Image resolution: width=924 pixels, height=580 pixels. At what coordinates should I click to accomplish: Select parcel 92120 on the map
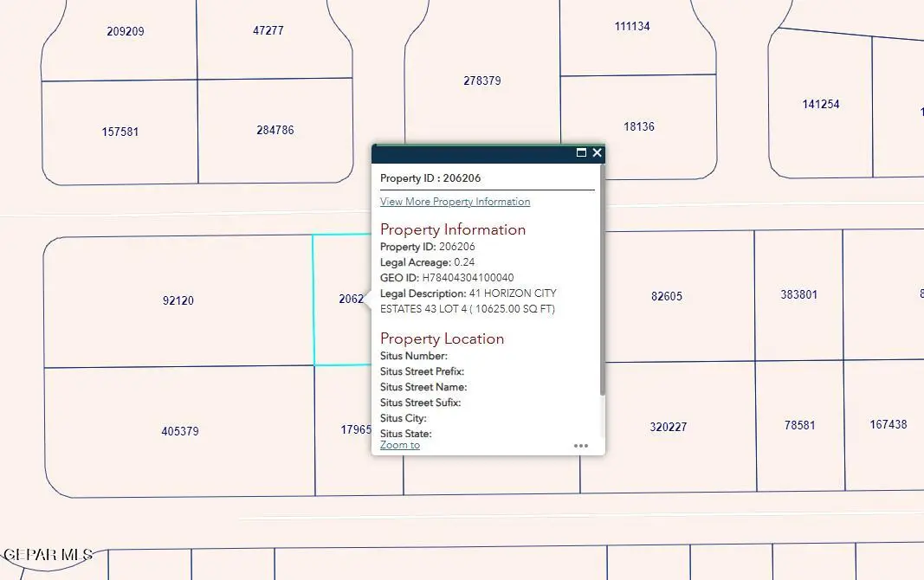(178, 301)
